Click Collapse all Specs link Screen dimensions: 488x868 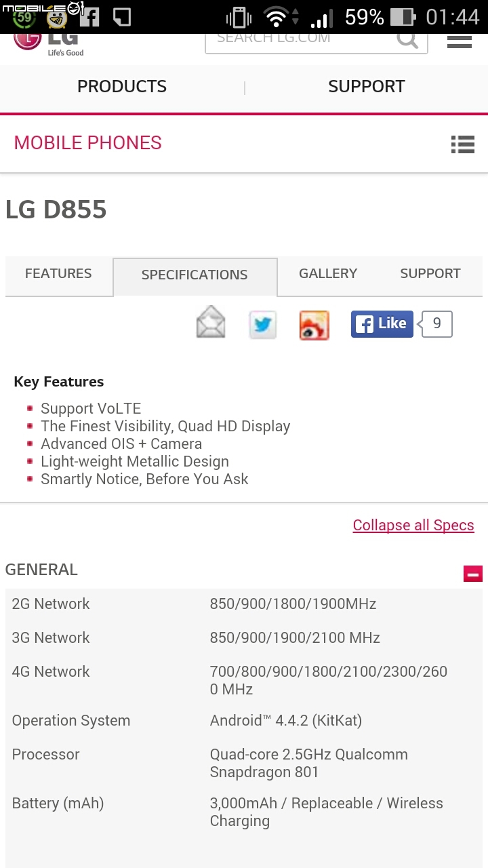413,525
